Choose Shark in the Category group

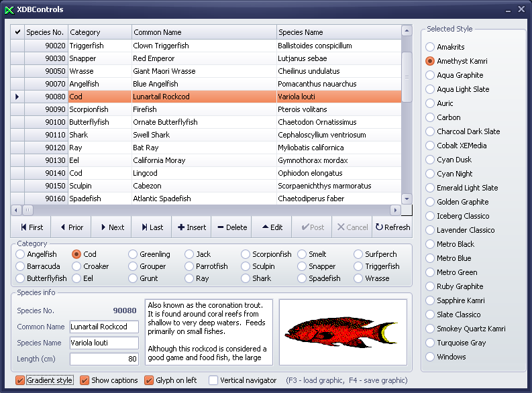(246, 278)
